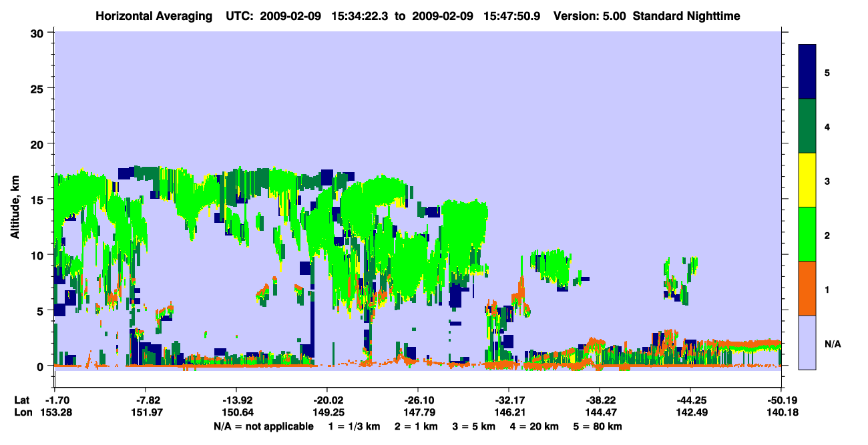Click the latitude value -13.92
Screen dimensions: 868x445
[236, 400]
